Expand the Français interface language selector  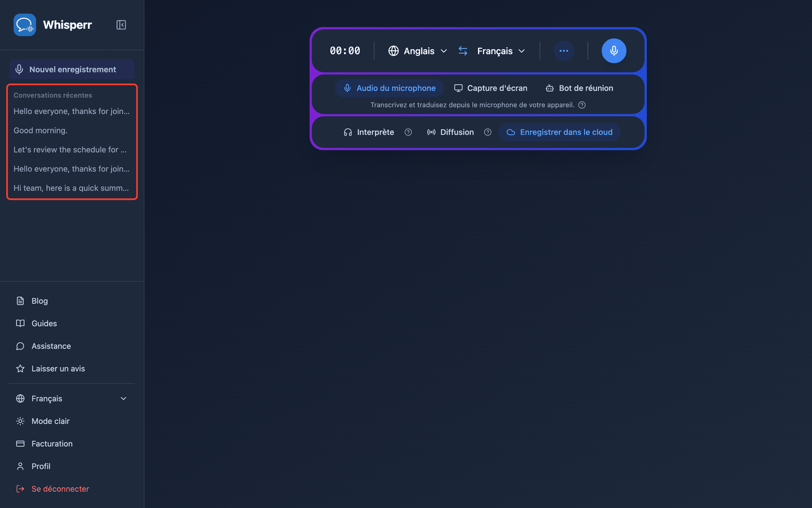(72, 399)
